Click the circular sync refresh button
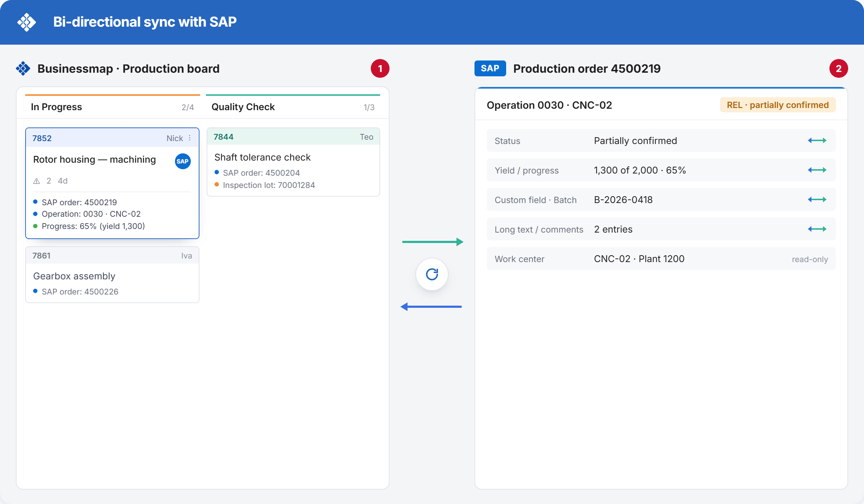 [x=432, y=274]
